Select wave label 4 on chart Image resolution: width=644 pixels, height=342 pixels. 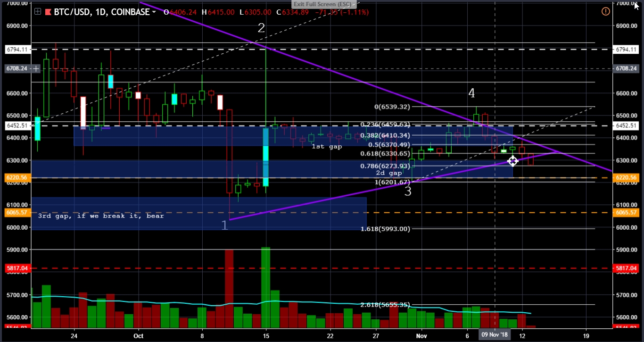(x=471, y=93)
